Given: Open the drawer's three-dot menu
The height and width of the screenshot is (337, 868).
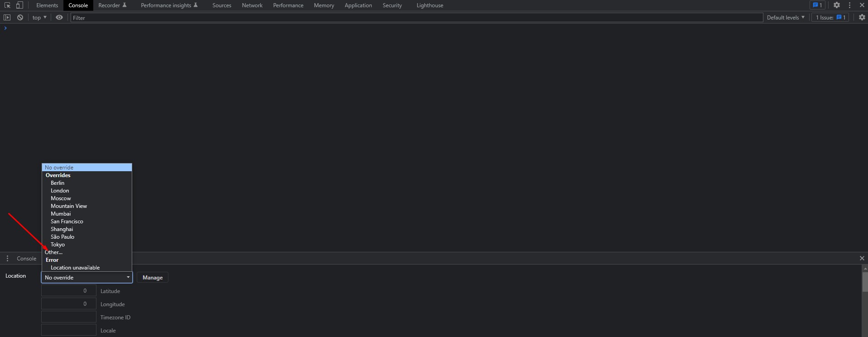Looking at the screenshot, I should [x=7, y=258].
